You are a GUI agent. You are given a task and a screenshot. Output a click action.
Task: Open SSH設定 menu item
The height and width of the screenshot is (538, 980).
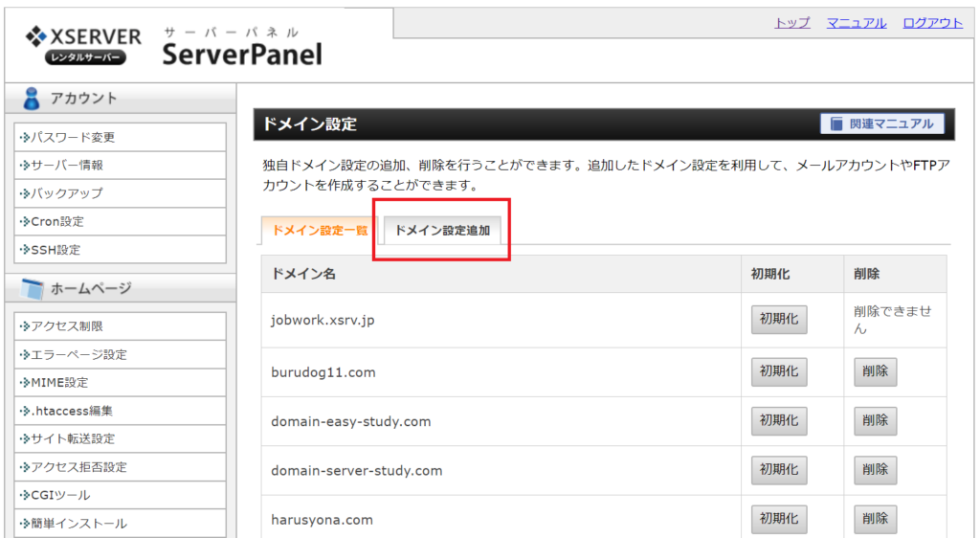click(x=120, y=249)
